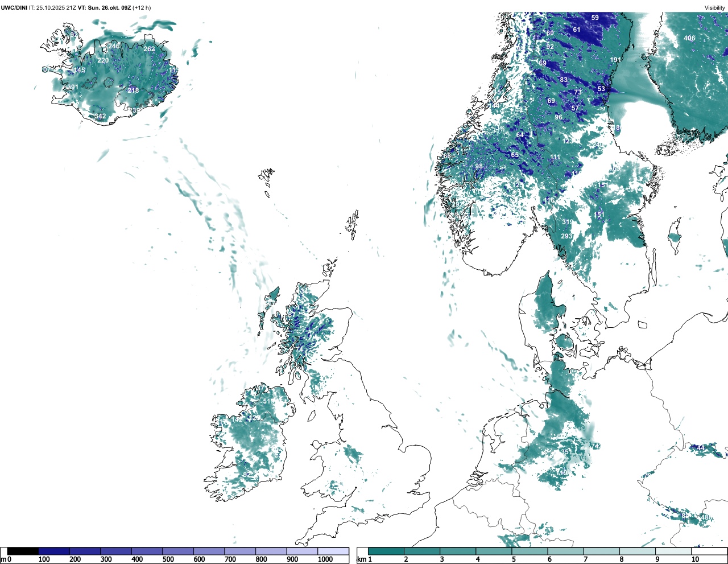Click the 96 value over central Sweden
The height and width of the screenshot is (564, 728).
point(559,117)
